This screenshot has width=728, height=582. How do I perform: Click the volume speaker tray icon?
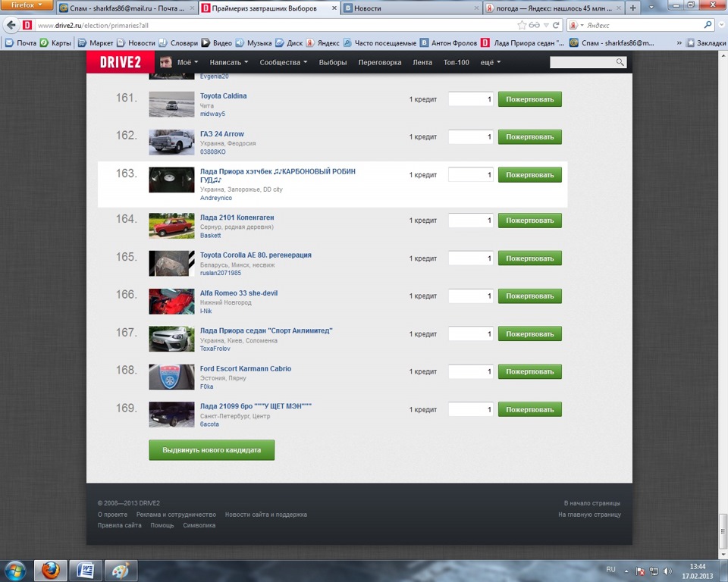point(667,571)
